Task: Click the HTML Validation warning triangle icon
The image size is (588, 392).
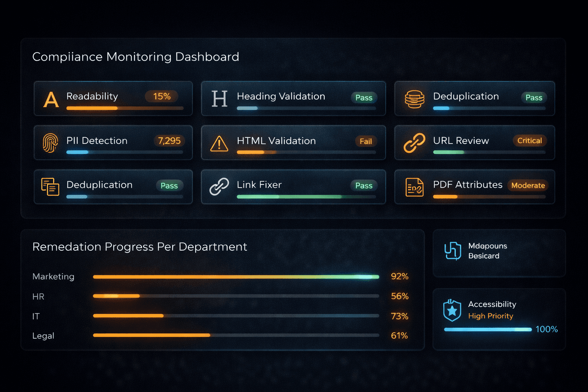Action: coord(219,144)
